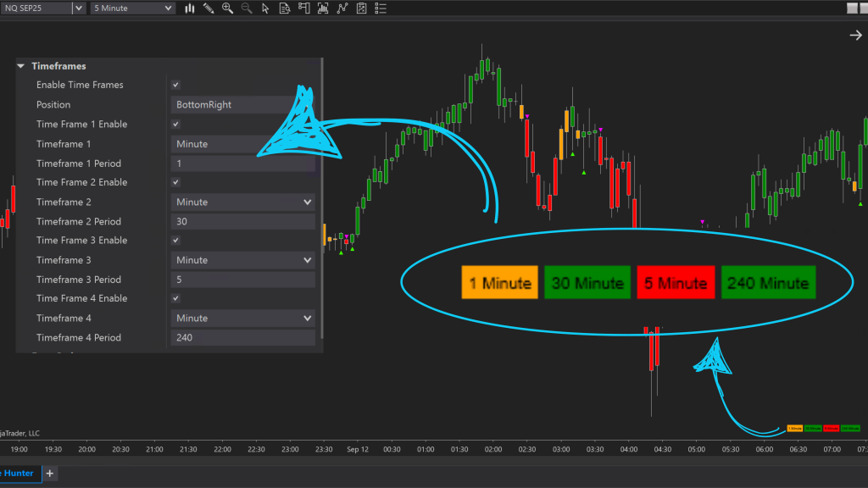Select the Cursor pointer tool
The height and width of the screenshot is (488, 868).
point(266,8)
